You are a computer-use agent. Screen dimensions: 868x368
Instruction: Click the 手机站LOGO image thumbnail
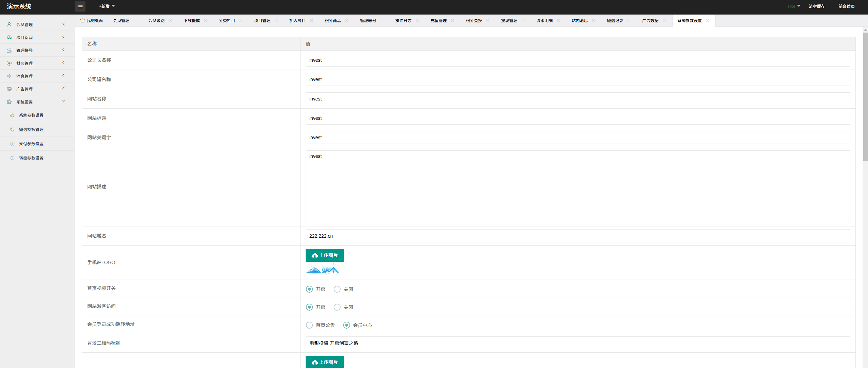[x=323, y=270]
